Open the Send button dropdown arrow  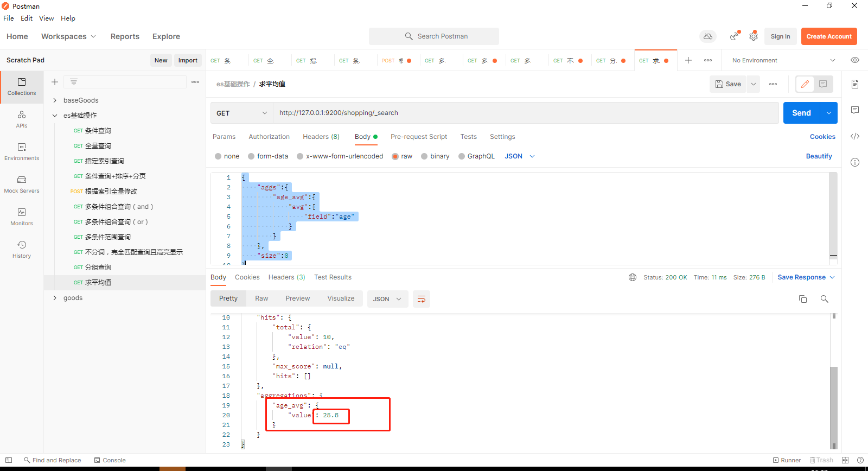pyautogui.click(x=829, y=113)
